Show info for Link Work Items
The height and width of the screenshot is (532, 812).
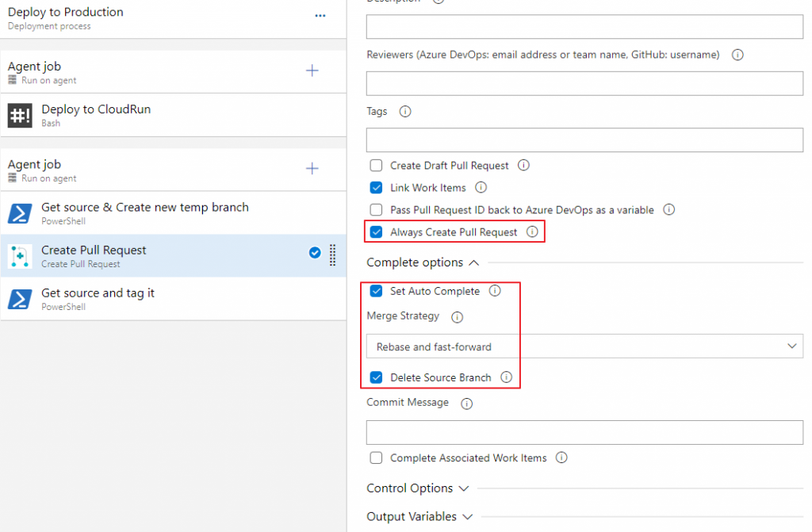(481, 188)
